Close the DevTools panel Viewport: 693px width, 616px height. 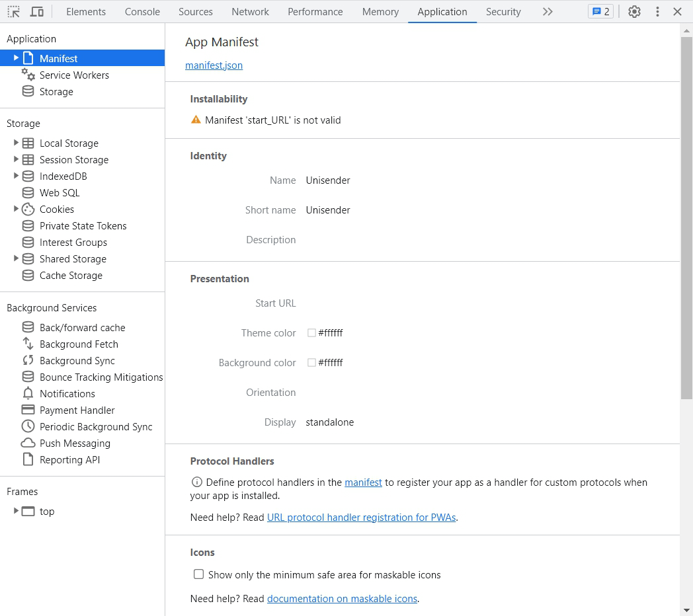[x=677, y=11]
